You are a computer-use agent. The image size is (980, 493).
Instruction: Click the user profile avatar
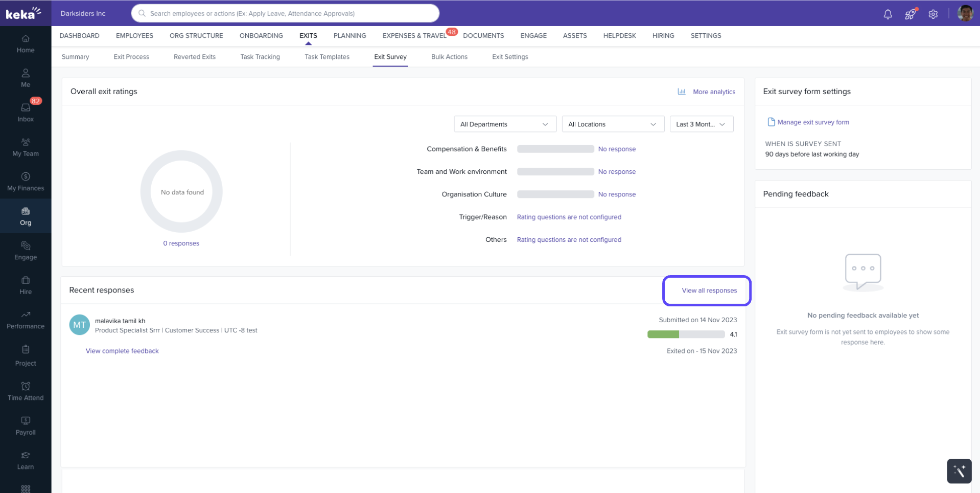(x=965, y=13)
